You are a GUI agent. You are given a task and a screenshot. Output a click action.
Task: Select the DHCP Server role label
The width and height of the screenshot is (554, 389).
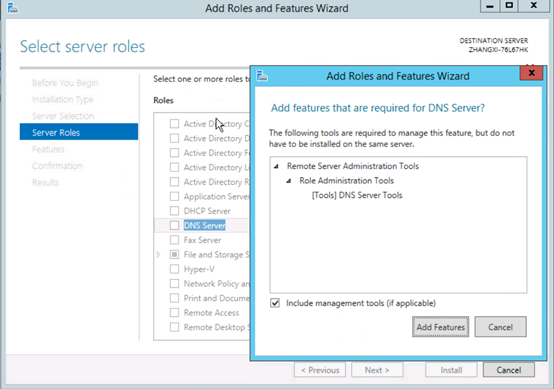click(207, 211)
